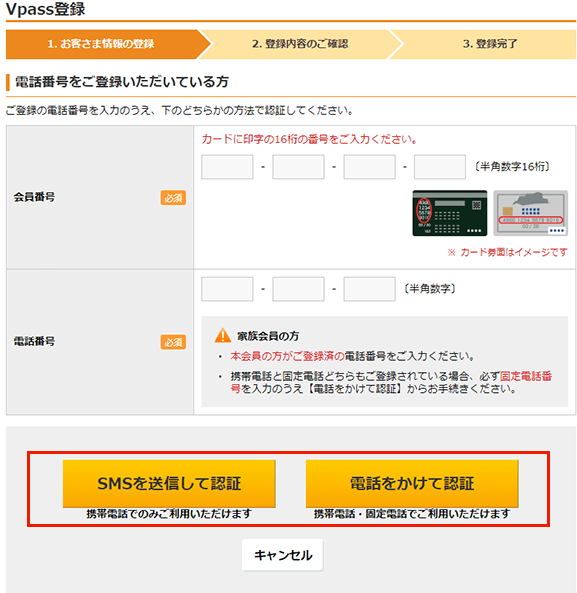
Task: Click the 〔半角数字〕 hint by phone fields
Action: pos(430,289)
